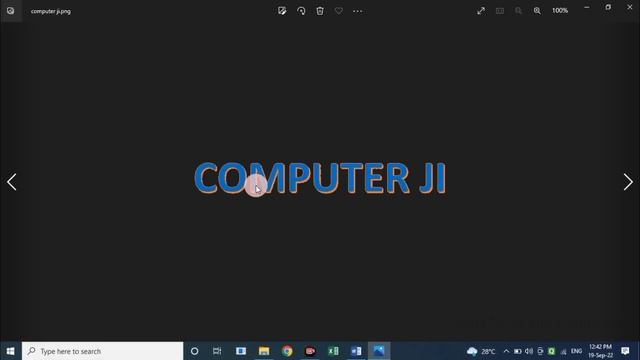Minimize the Photos window

(x=587, y=7)
